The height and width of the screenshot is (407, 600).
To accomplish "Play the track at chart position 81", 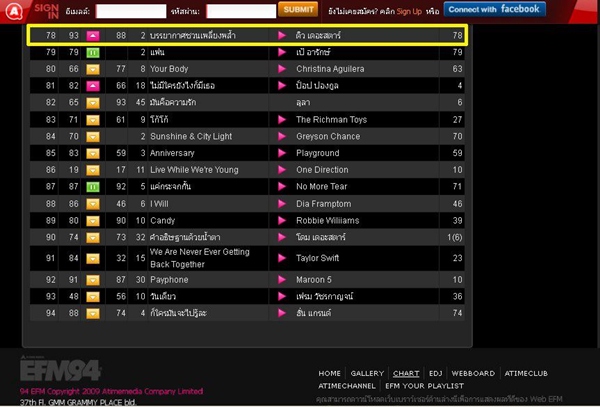I will (x=282, y=85).
